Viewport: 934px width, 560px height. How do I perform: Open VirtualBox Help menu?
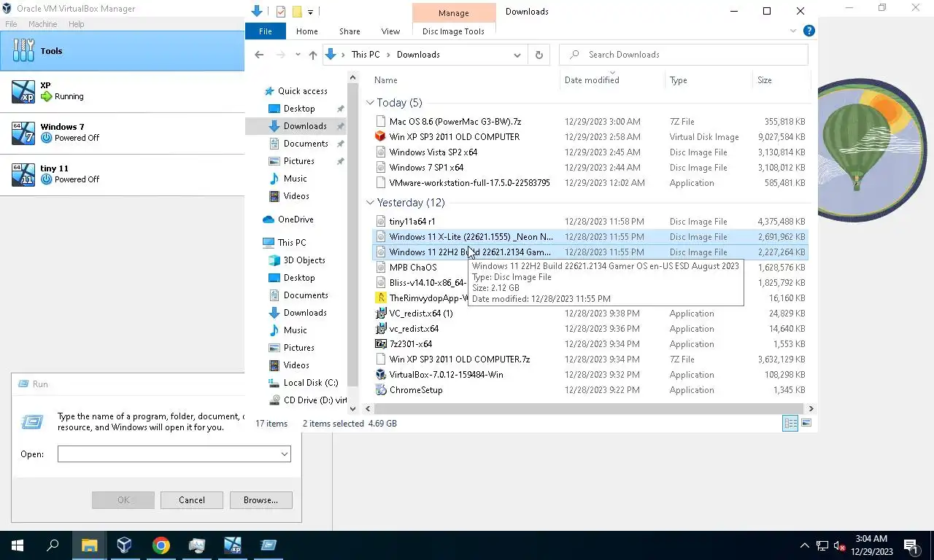coord(77,24)
